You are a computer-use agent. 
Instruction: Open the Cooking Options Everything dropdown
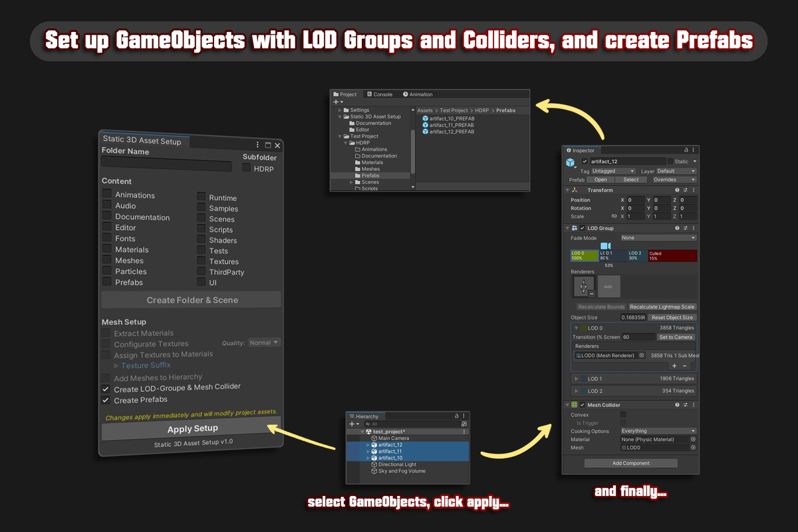[657, 431]
